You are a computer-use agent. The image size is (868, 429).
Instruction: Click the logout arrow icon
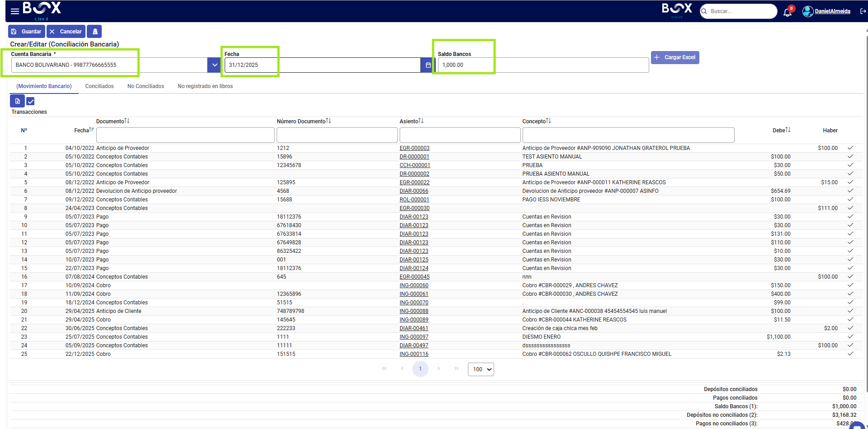[863, 11]
